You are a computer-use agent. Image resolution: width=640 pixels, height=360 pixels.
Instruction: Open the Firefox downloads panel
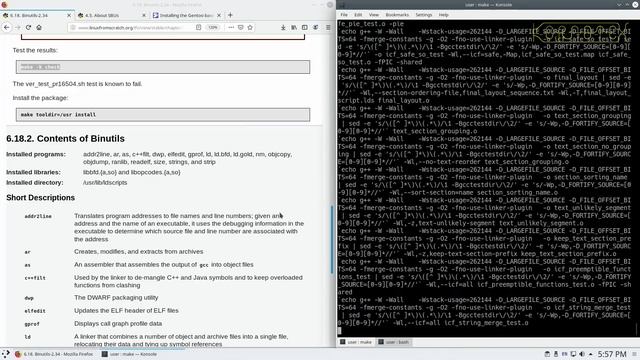tap(283, 27)
